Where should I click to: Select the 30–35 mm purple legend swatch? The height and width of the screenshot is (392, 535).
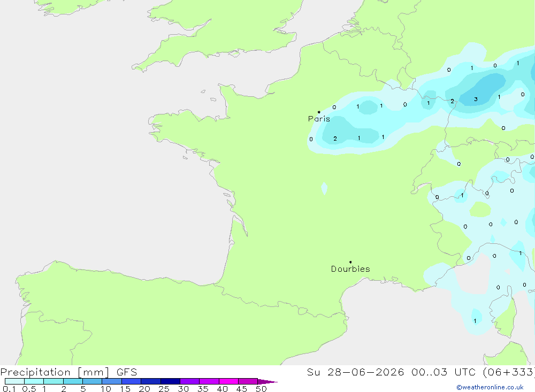pyautogui.click(x=190, y=381)
